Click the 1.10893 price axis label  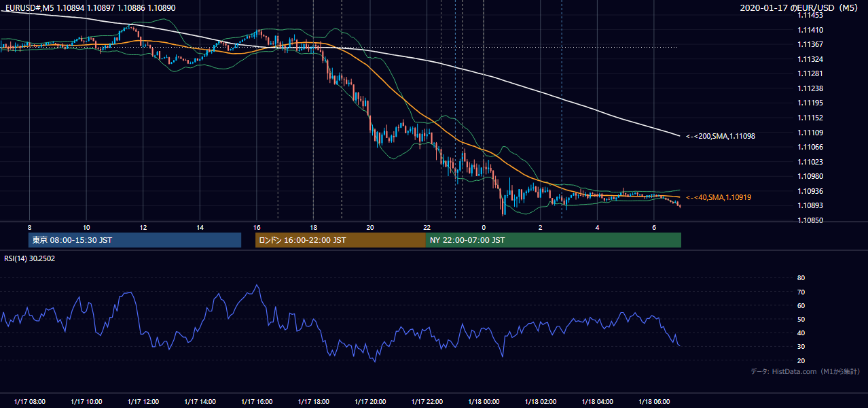(810, 205)
